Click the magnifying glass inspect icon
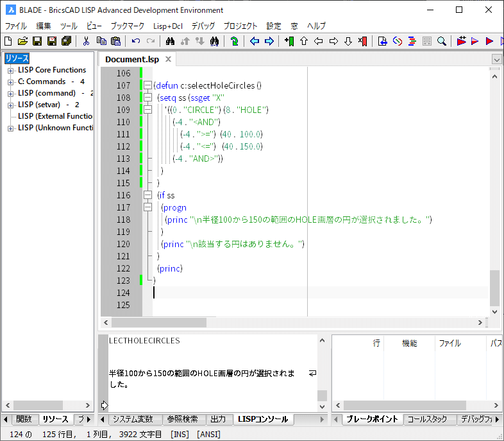Screen dimensions: 504x441 pos(442,41)
